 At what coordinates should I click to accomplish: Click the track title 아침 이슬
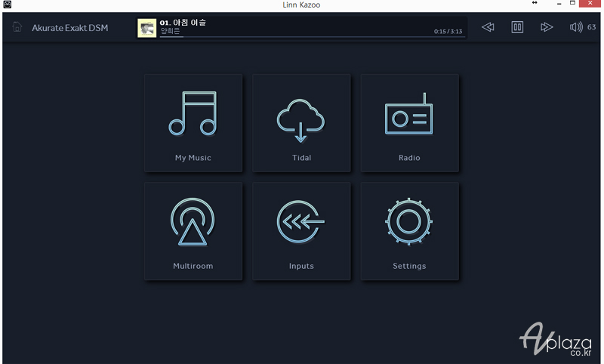point(190,23)
